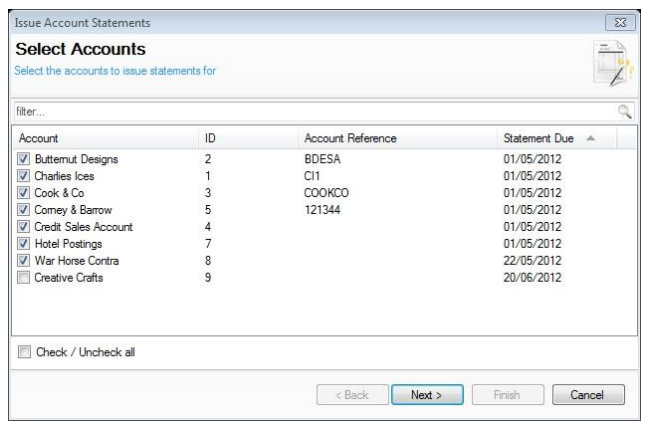Uncheck the War Horse Contra checkbox

coord(24,261)
